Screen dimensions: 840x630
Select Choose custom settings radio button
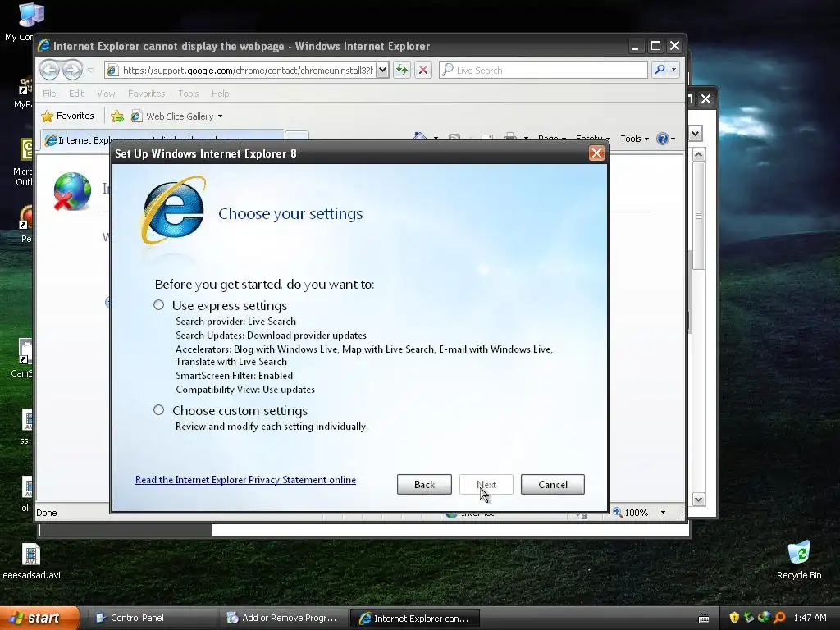coord(158,410)
